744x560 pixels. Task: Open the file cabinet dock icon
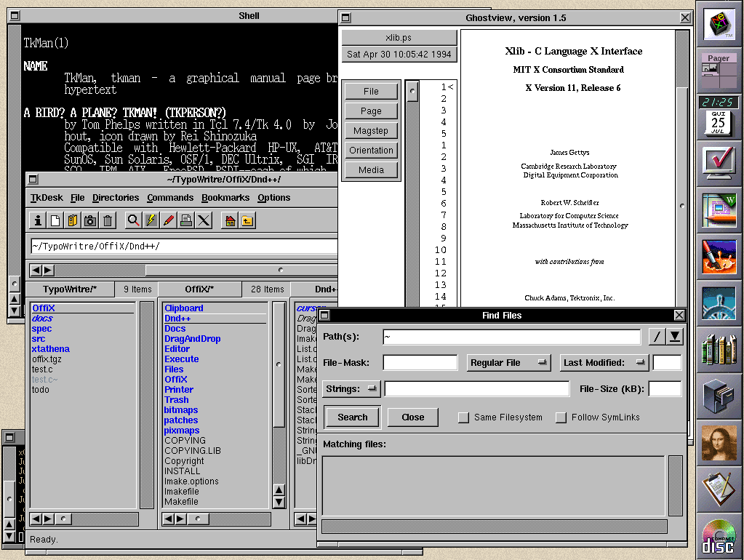tap(719, 396)
